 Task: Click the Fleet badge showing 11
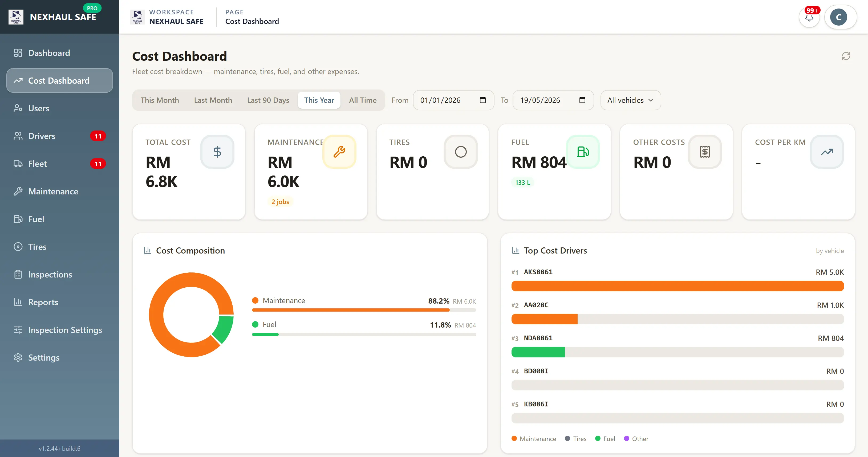coord(98,164)
